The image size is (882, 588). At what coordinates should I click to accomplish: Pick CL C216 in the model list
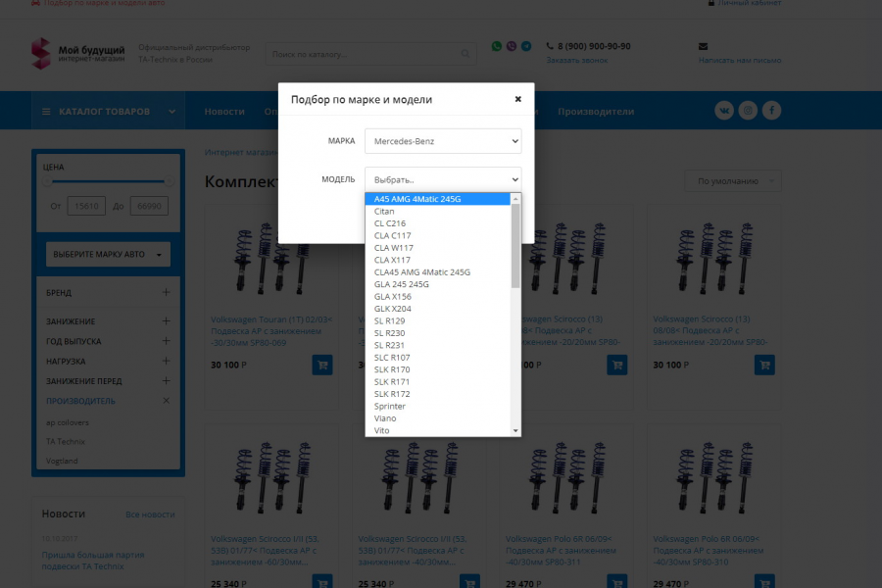pos(438,223)
